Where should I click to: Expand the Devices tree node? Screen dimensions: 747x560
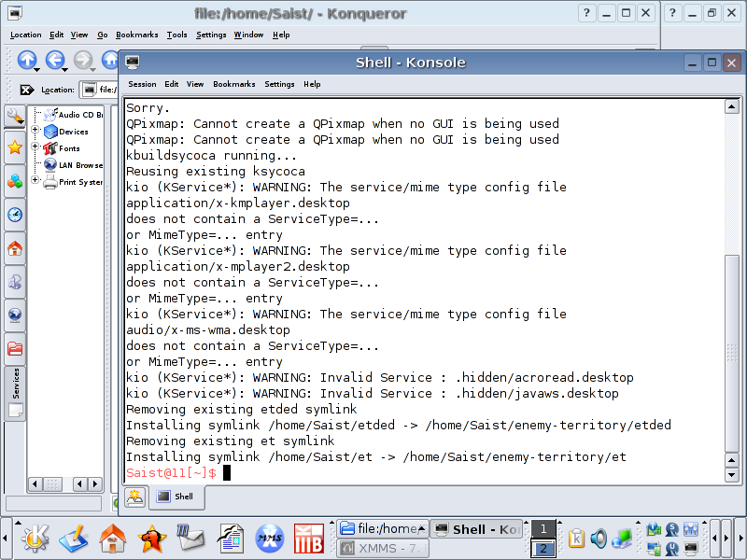35,131
